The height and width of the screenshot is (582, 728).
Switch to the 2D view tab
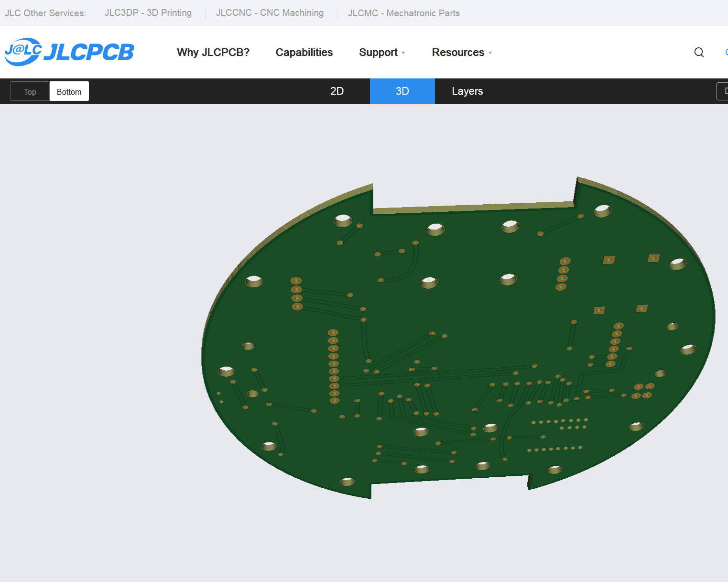coord(337,91)
